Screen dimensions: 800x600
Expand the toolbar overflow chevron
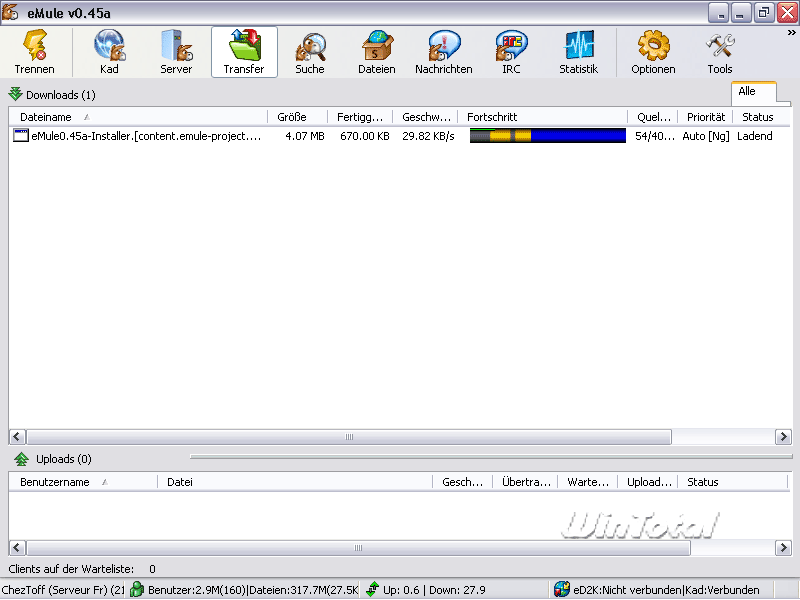[791, 33]
